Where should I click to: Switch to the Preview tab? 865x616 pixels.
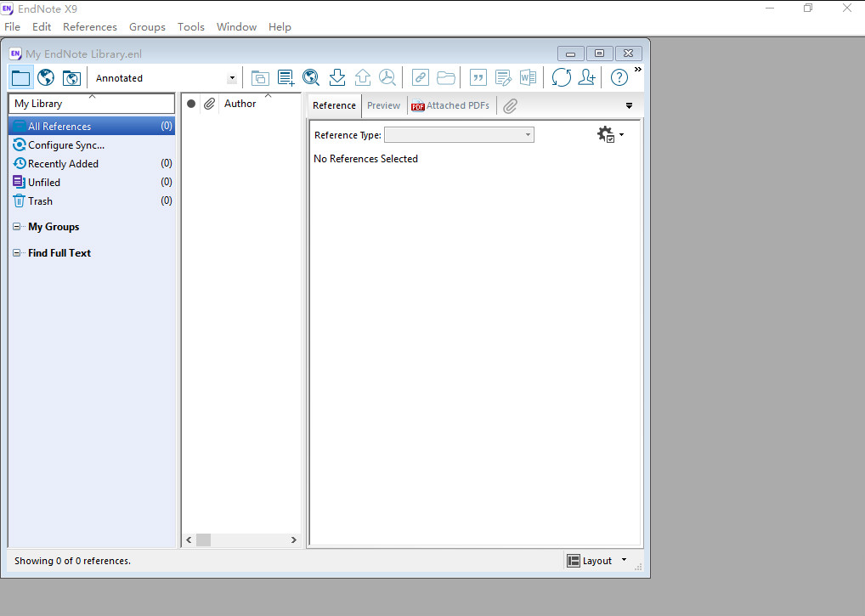pyautogui.click(x=384, y=105)
